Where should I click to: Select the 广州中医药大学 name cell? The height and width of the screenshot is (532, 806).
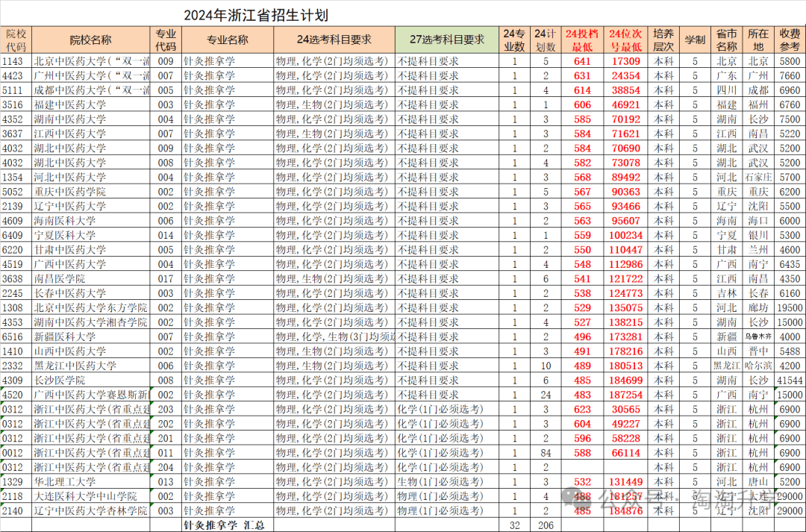pos(91,75)
